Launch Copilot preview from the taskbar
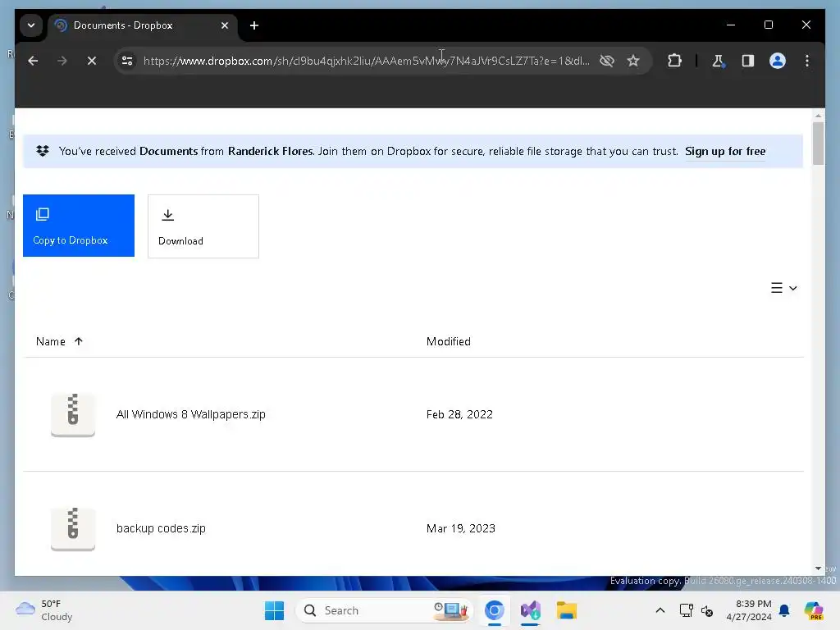Screen dimensions: 840x630 [x=813, y=610]
